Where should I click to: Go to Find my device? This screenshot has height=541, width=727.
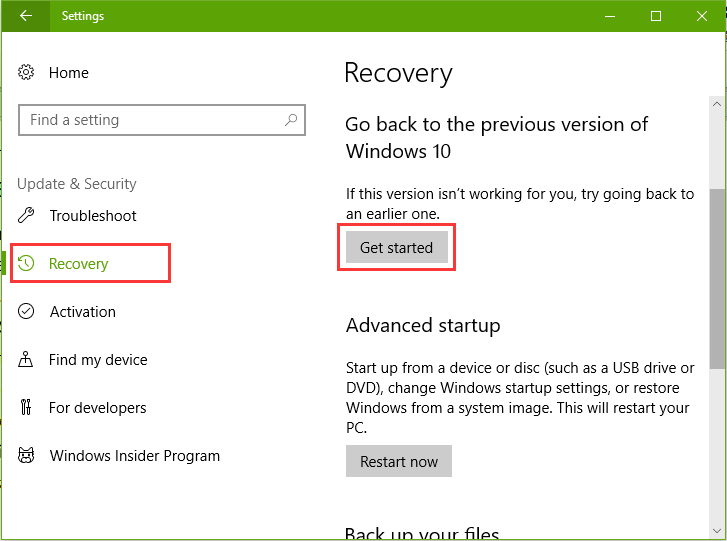click(x=98, y=360)
